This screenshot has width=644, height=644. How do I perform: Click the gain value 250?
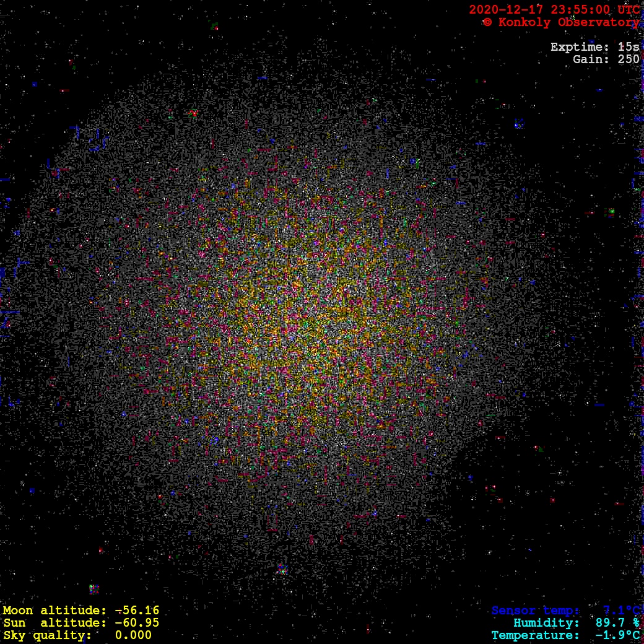point(629,59)
